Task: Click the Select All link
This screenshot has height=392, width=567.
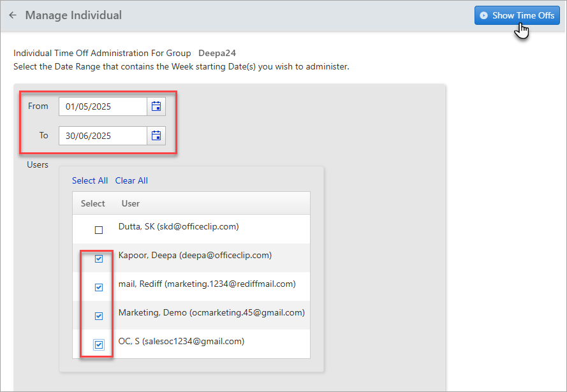Action: (90, 180)
